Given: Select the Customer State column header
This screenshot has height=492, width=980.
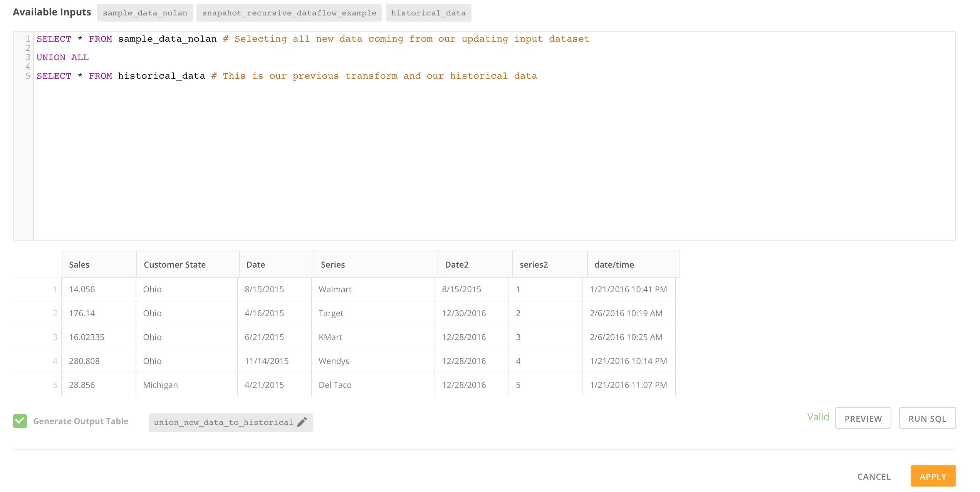Looking at the screenshot, I should pos(175,265).
